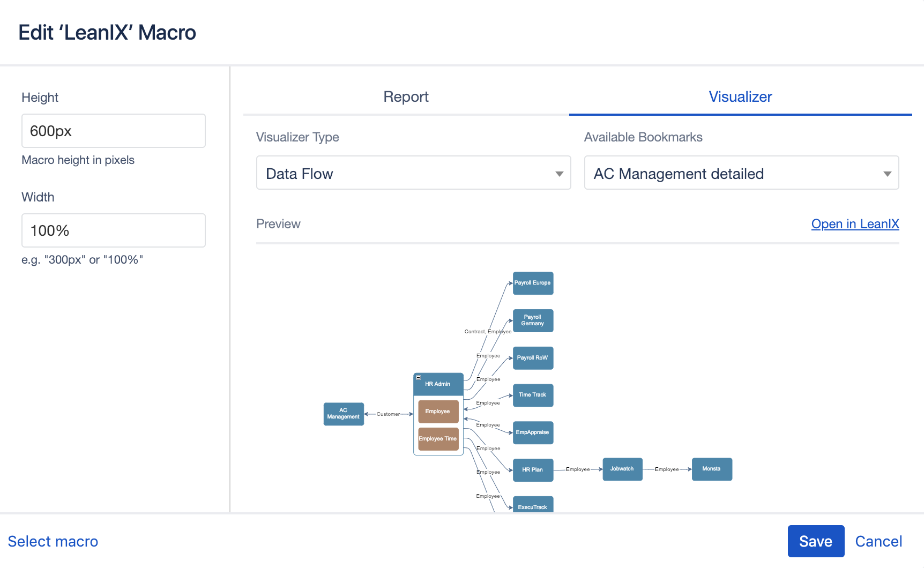Cancel macro editing
Screen dimensions: 924x568
(878, 541)
